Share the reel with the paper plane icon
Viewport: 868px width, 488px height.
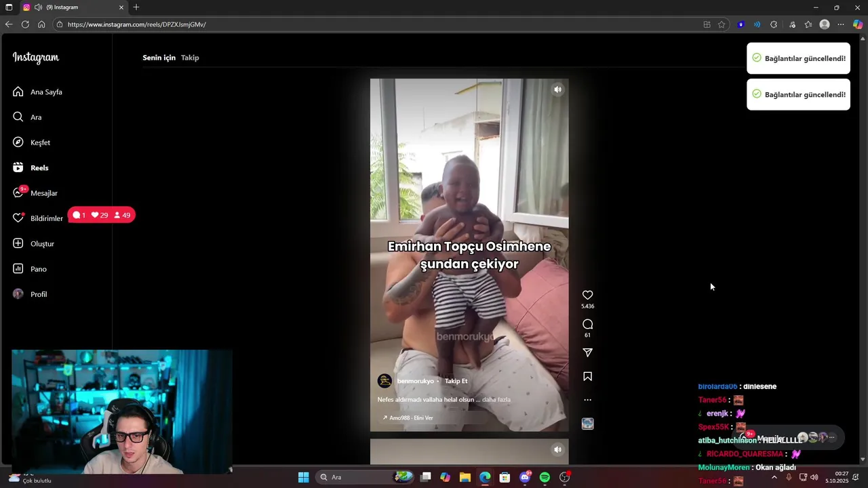click(x=588, y=352)
